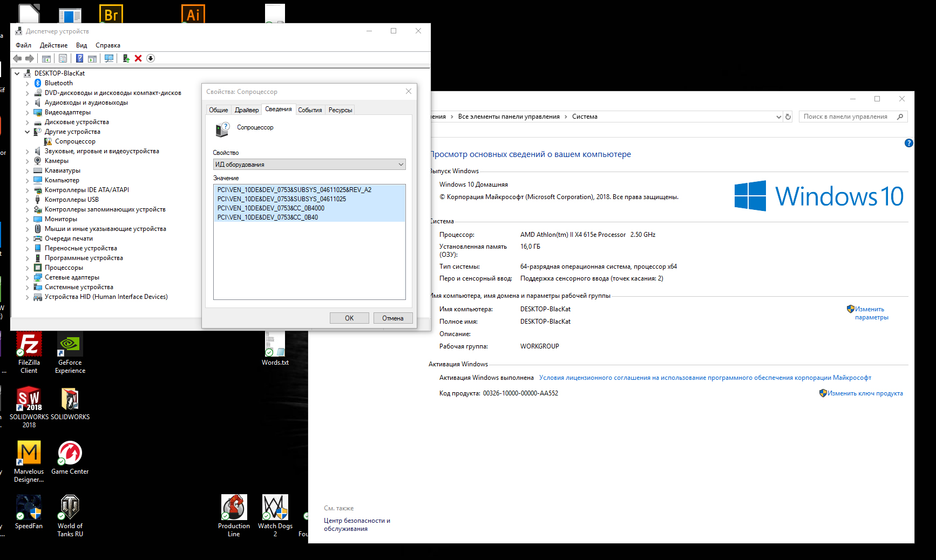This screenshot has width=936, height=560.
Task: Select hardware ID ending CC_0B4000
Action: (309, 208)
